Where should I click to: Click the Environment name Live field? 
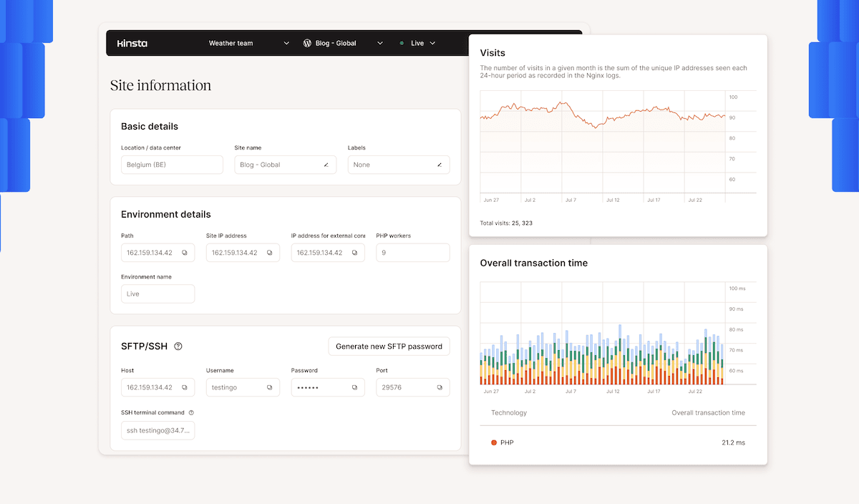(157, 294)
